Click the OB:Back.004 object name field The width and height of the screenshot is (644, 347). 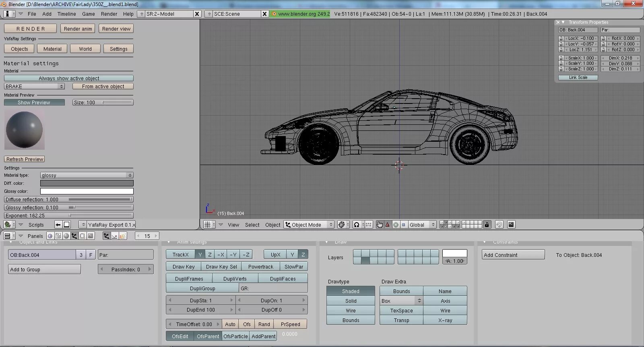click(x=42, y=255)
